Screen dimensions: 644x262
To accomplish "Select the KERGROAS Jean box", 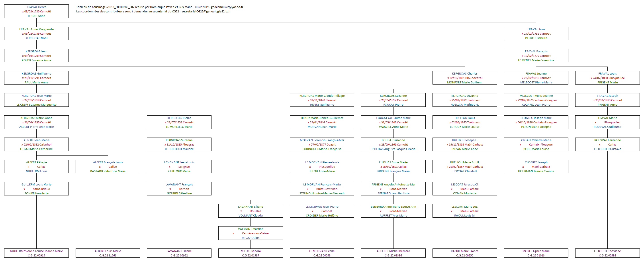I will click(36, 55).
